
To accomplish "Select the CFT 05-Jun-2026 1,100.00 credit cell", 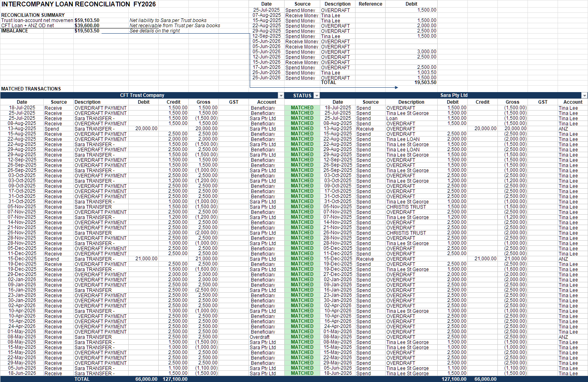I will 178,368.
